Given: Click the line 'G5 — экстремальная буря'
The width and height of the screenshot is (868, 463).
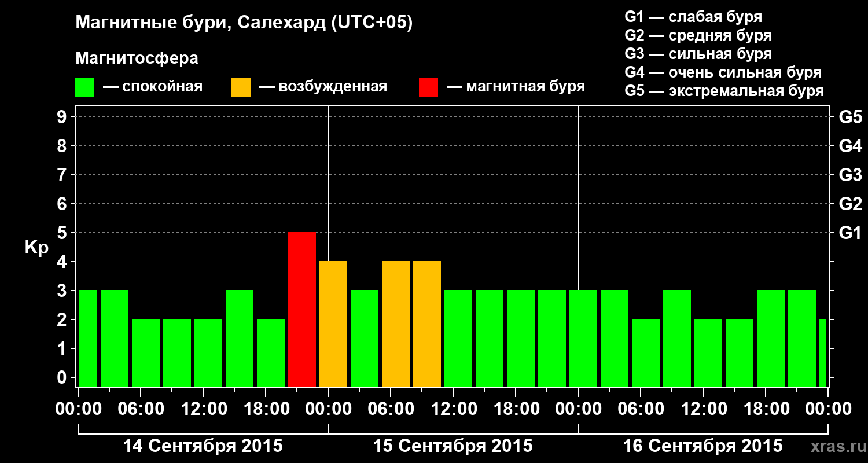Looking at the screenshot, I should click(x=724, y=91).
